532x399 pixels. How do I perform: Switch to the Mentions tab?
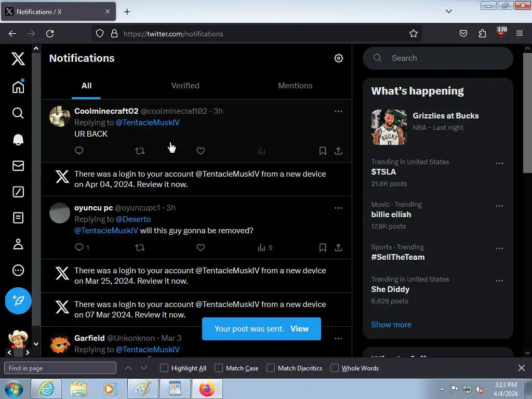295,86
